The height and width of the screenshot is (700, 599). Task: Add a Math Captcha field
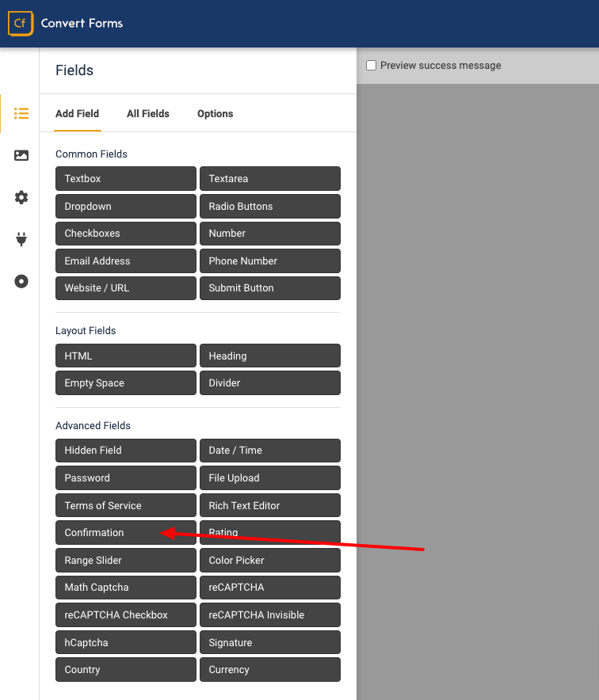click(x=126, y=588)
